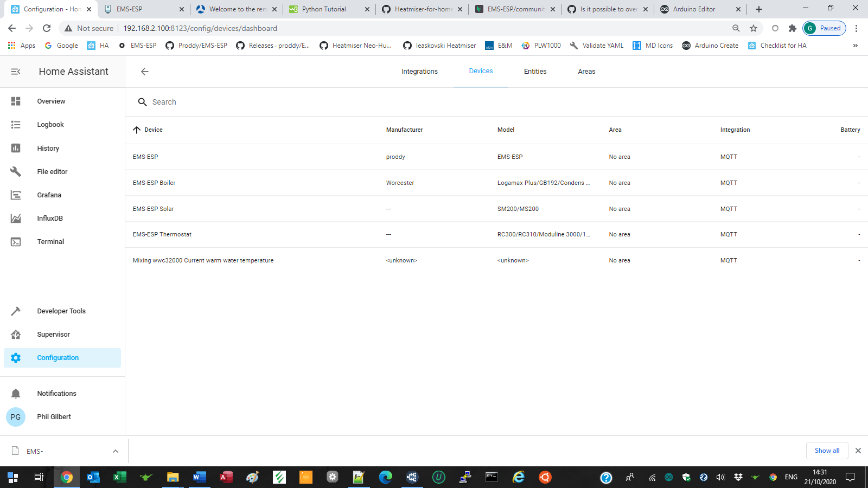
Task: Open the Proddy/EMS-ESP bookmark
Action: pos(196,46)
